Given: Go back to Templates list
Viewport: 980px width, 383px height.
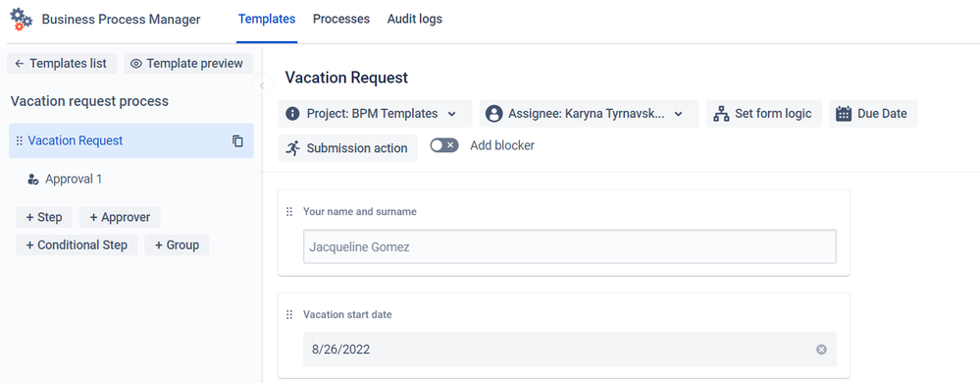Looking at the screenshot, I should 62,63.
